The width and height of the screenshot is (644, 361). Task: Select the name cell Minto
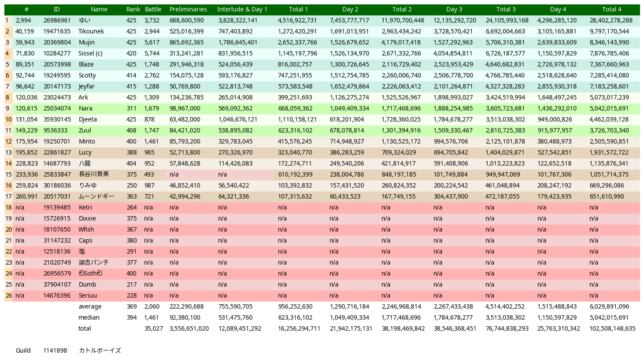click(87, 141)
